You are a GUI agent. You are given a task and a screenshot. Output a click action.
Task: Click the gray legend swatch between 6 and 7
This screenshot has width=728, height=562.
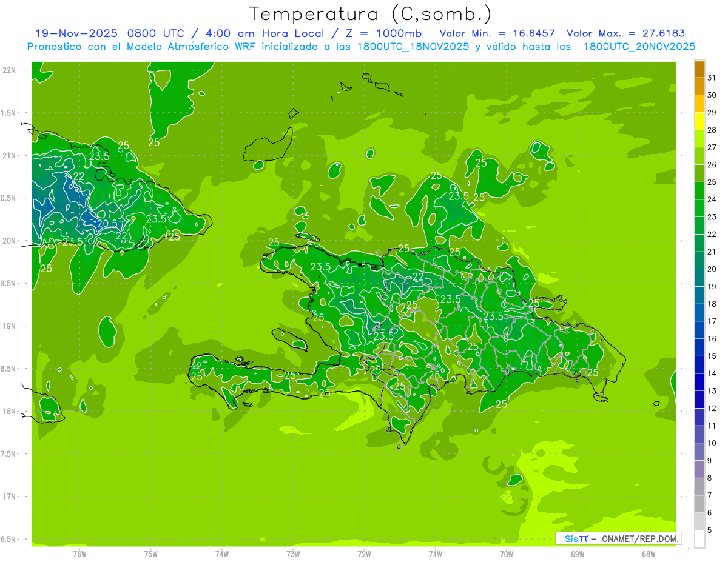699,504
